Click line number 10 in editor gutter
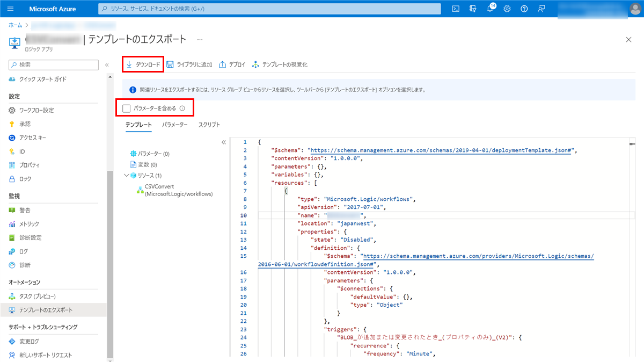Image resolution: width=644 pixels, height=362 pixels. (x=244, y=215)
